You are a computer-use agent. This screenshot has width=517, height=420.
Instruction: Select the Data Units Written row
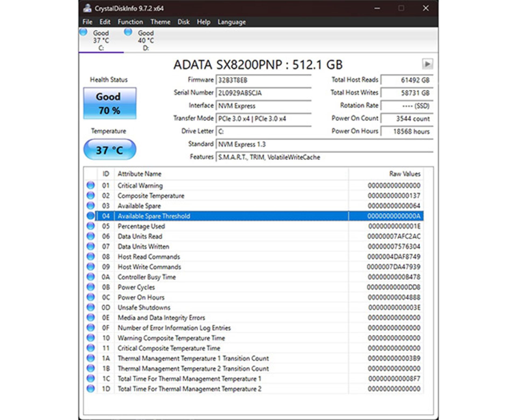tap(143, 246)
